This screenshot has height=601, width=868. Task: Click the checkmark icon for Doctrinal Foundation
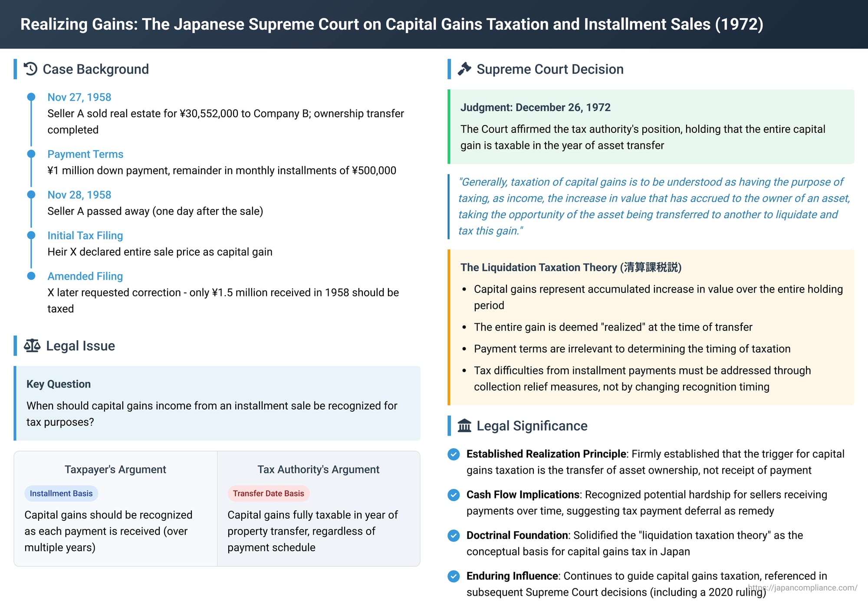pos(454,535)
